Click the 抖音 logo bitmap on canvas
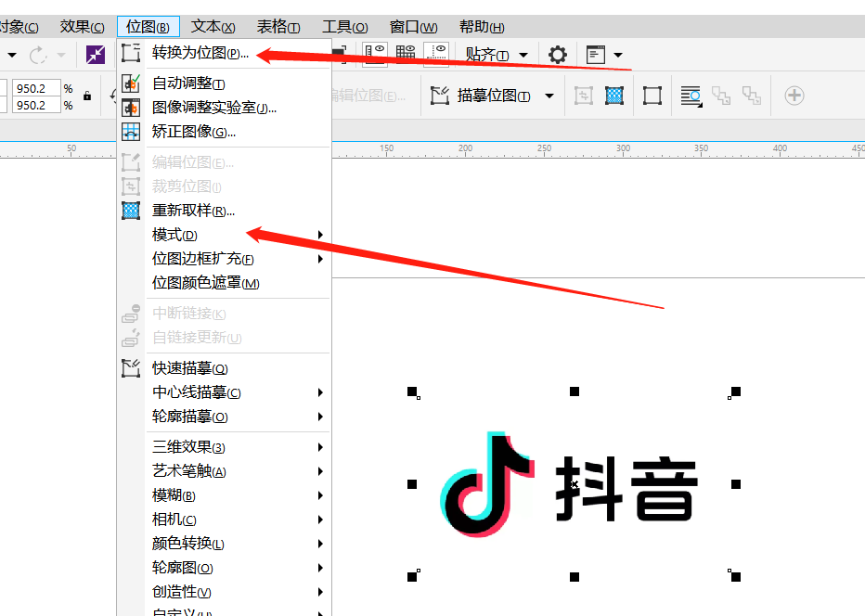865x616 pixels. click(569, 484)
